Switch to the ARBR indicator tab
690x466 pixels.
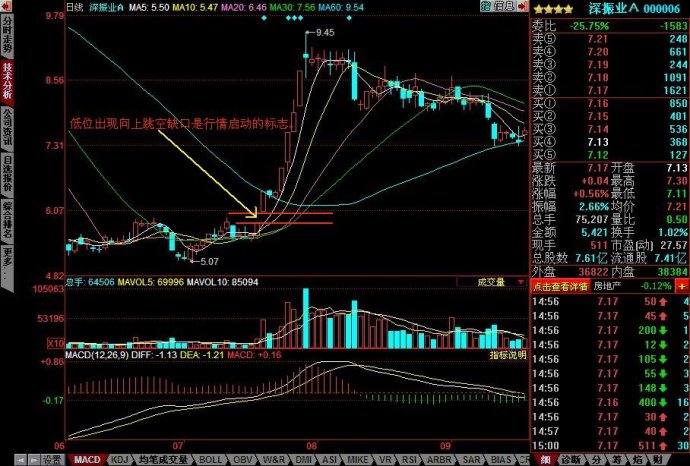click(440, 460)
